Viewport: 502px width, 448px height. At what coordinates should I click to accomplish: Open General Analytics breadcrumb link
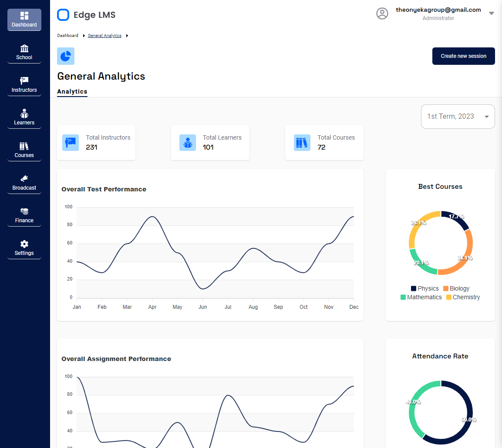tap(104, 36)
